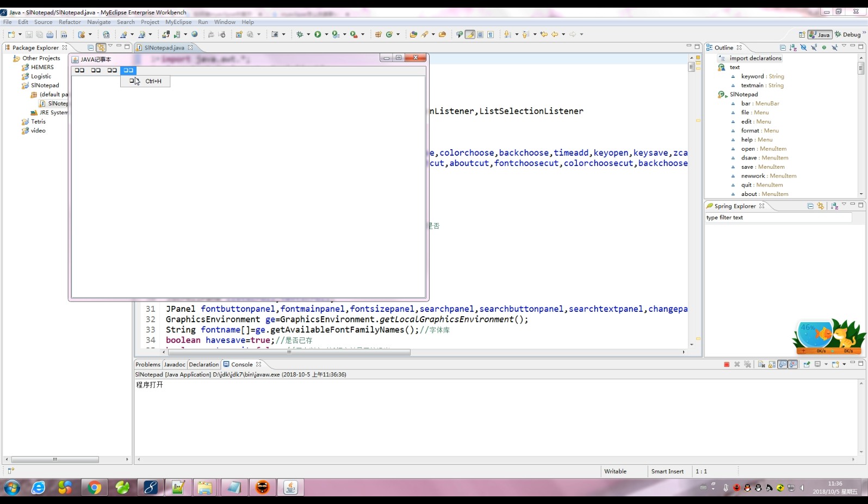Toggle Mark Occurrences highlighter button
868x504 pixels.
click(x=470, y=34)
